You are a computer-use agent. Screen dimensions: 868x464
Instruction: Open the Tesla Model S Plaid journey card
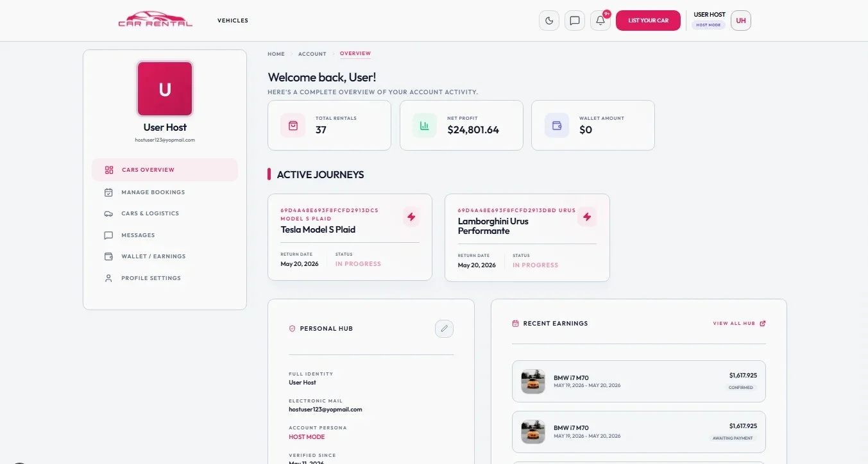[350, 237]
